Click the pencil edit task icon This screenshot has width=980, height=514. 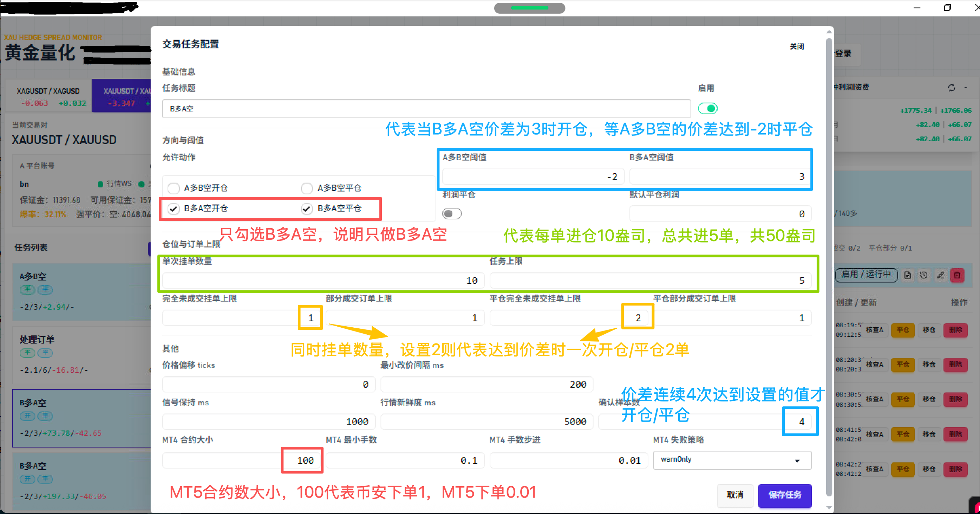(x=941, y=275)
